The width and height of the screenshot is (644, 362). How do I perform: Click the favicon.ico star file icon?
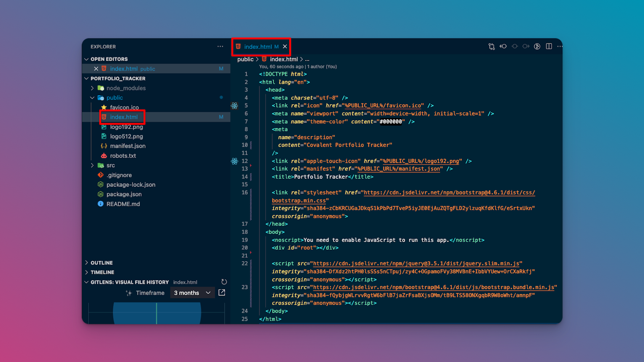coord(104,107)
